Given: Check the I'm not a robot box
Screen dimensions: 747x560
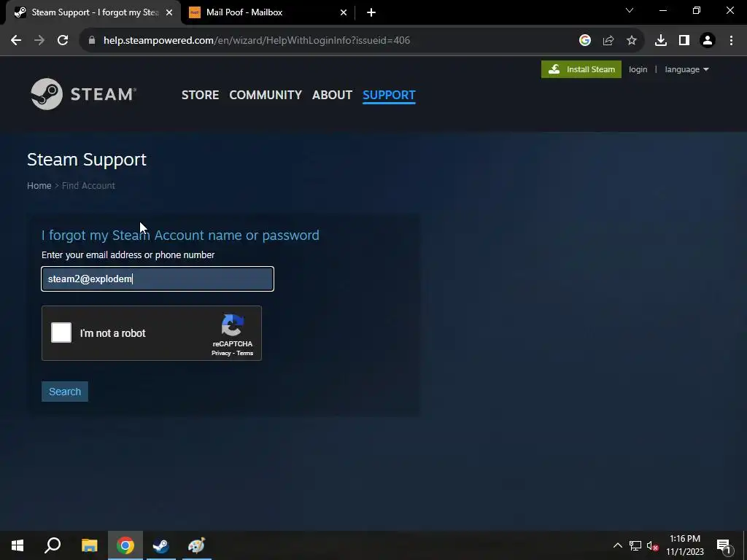Looking at the screenshot, I should 61,332.
